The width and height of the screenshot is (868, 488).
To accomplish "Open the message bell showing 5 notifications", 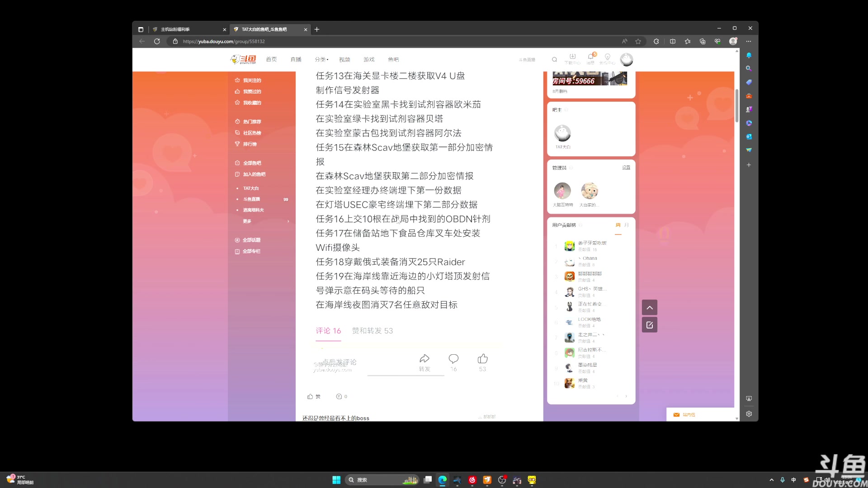I will (590, 57).
